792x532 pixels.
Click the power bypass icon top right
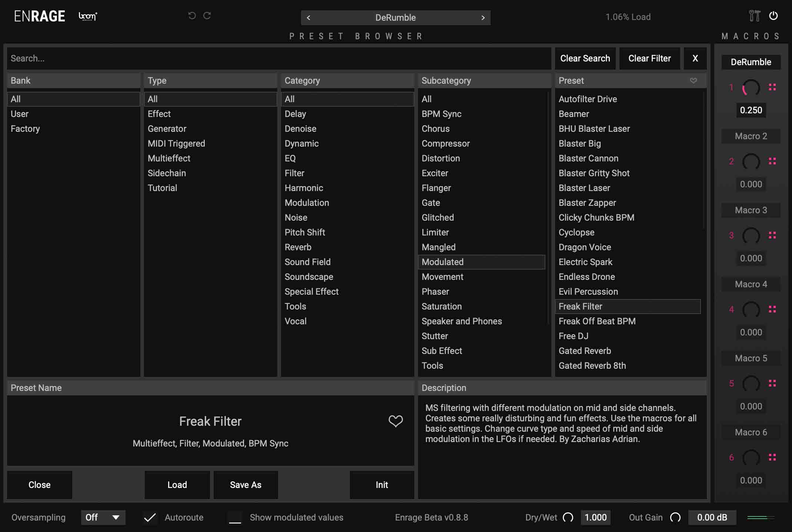773,16
